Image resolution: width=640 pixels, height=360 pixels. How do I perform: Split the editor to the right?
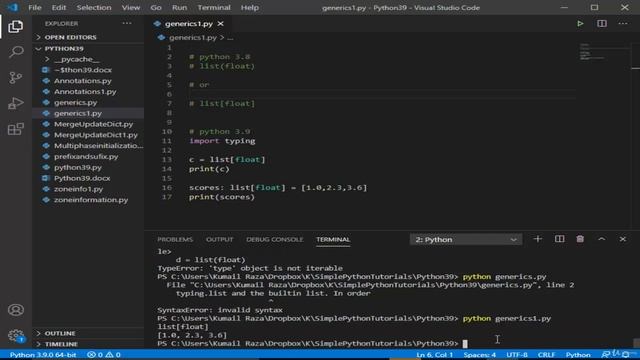602,24
